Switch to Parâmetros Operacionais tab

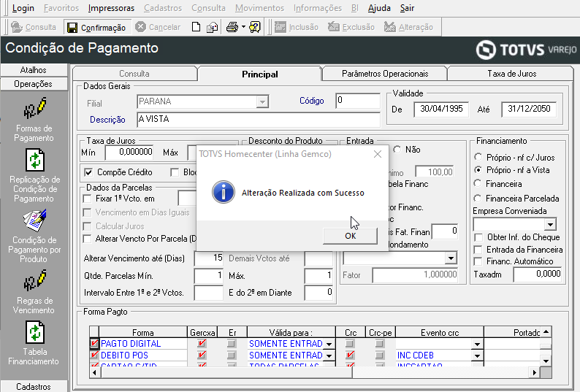(385, 74)
